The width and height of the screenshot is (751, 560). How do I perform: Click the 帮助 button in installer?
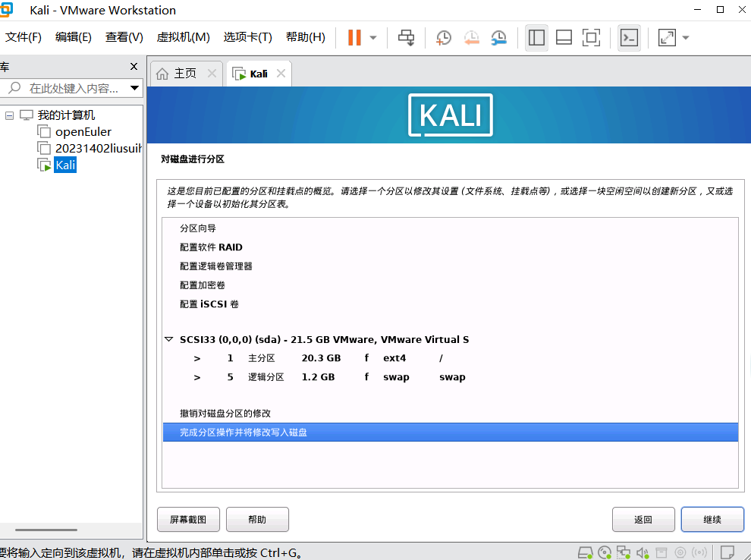[257, 520]
